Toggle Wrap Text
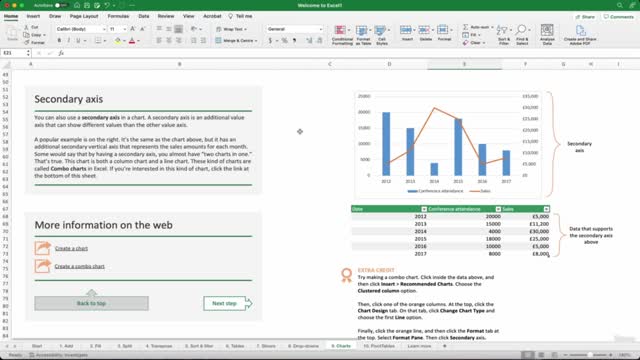This screenshot has width=640, height=360. (231, 29)
